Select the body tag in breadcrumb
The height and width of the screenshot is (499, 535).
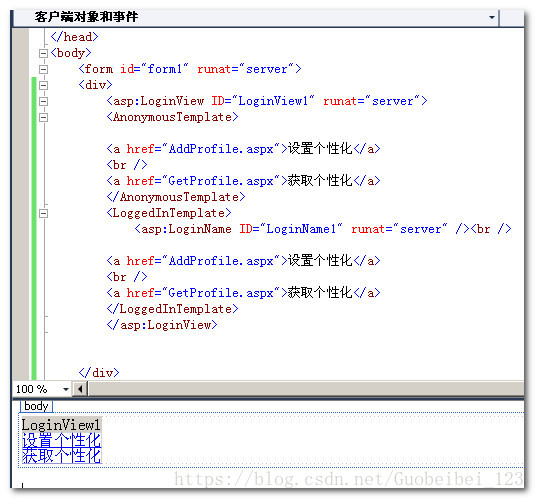36,406
